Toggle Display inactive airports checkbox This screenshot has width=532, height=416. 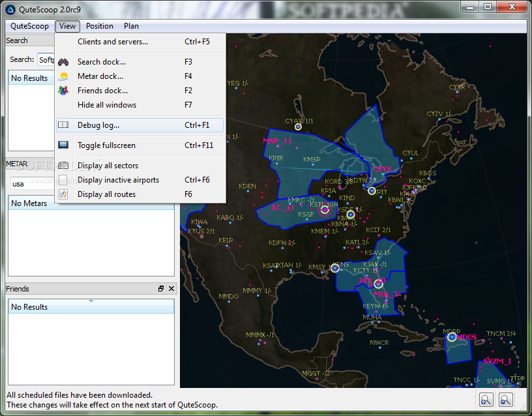[x=140, y=180]
